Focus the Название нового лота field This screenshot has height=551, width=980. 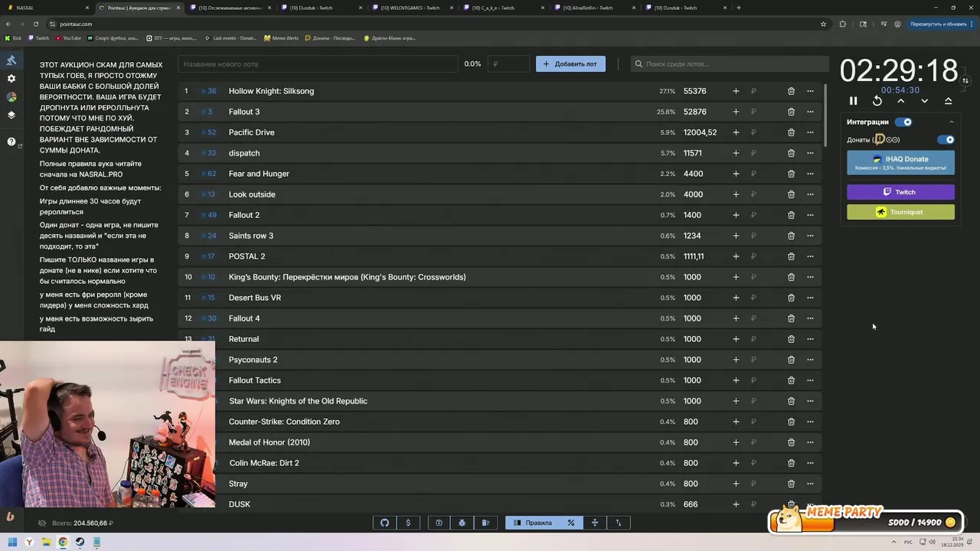(318, 64)
